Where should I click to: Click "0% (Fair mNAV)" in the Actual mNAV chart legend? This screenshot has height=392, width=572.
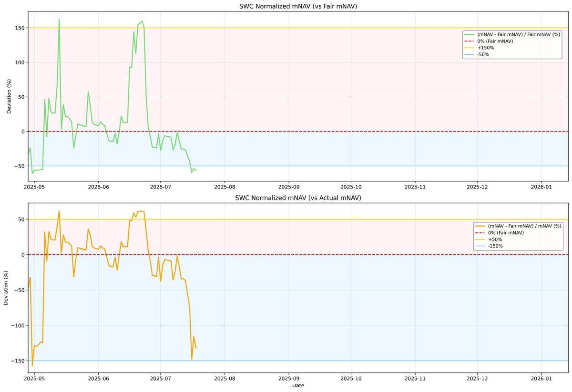pos(506,232)
